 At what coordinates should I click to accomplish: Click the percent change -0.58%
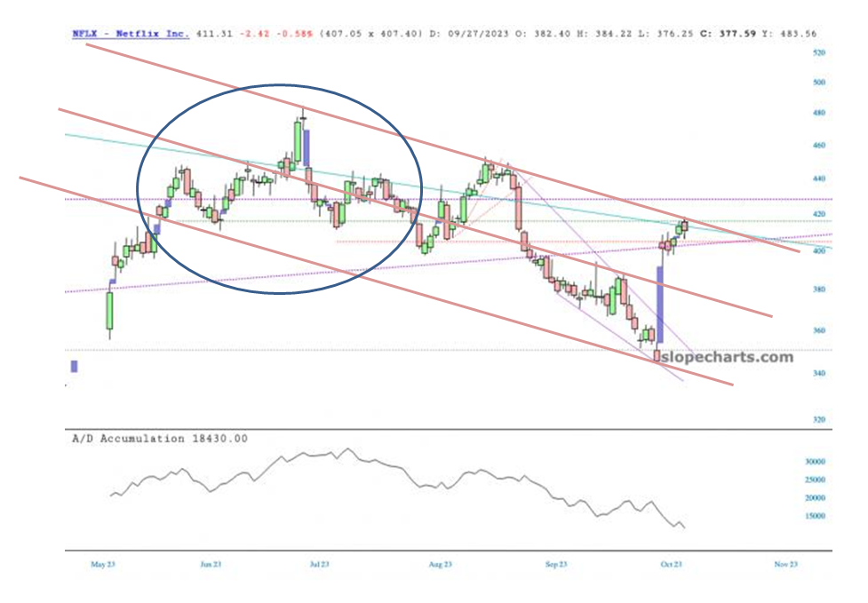pyautogui.click(x=294, y=34)
